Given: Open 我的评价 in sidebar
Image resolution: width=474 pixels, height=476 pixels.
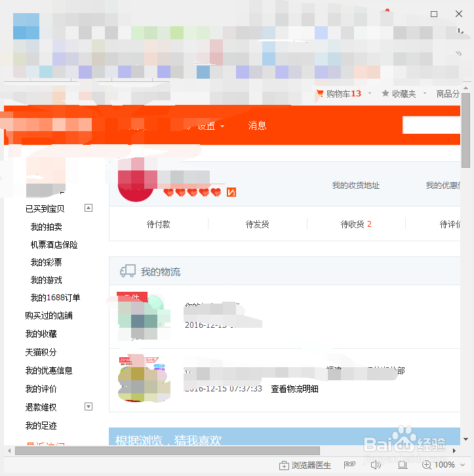Looking at the screenshot, I should pos(41,389).
